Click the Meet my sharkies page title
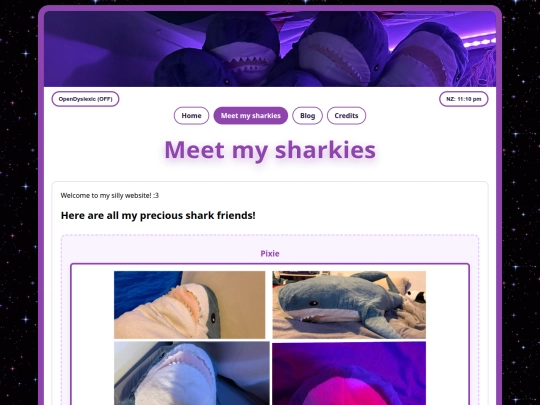The width and height of the screenshot is (540, 405). pos(270,150)
